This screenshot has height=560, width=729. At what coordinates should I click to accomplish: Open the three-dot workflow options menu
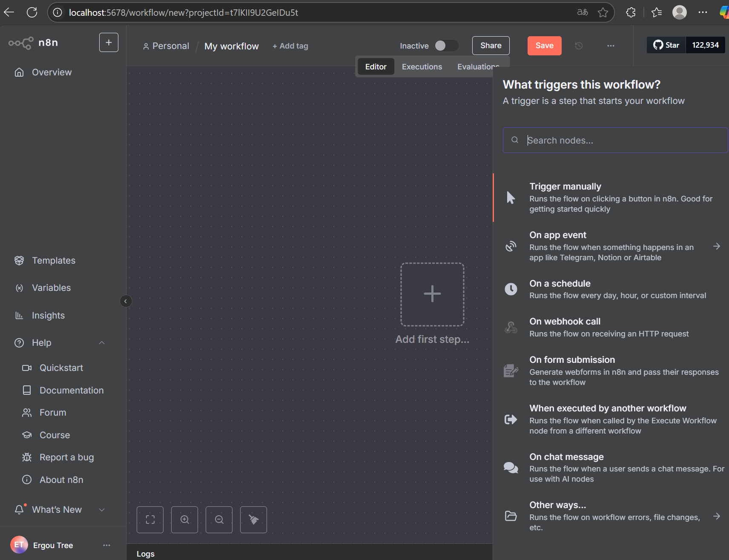(611, 46)
